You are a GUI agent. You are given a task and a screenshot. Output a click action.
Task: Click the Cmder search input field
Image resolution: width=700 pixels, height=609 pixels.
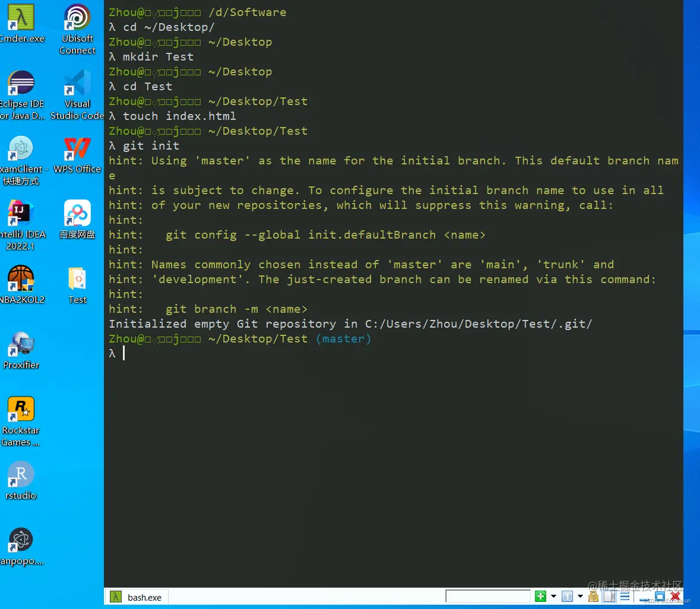488,597
